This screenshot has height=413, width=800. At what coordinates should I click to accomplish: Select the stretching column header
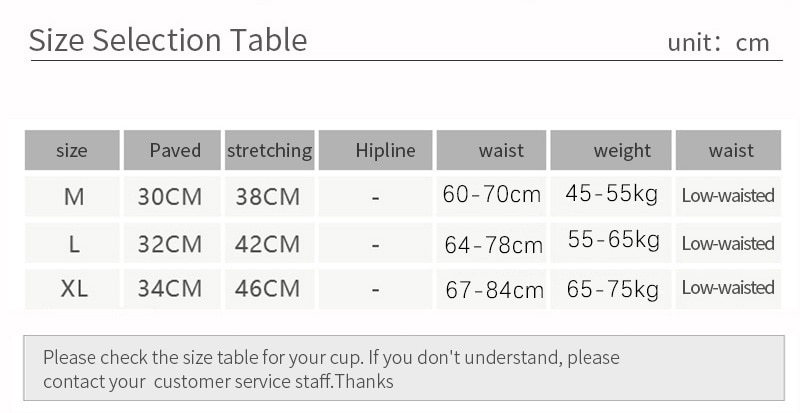pos(270,150)
